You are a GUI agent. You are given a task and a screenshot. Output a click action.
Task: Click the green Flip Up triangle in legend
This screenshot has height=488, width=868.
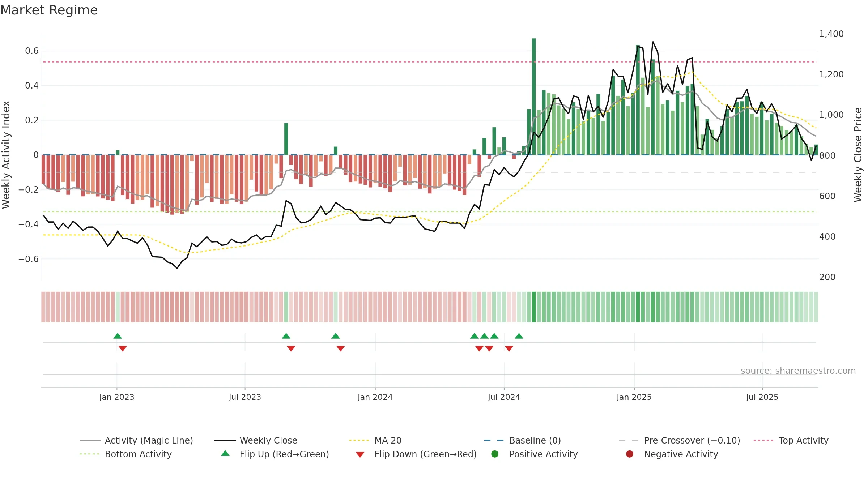[x=225, y=453]
